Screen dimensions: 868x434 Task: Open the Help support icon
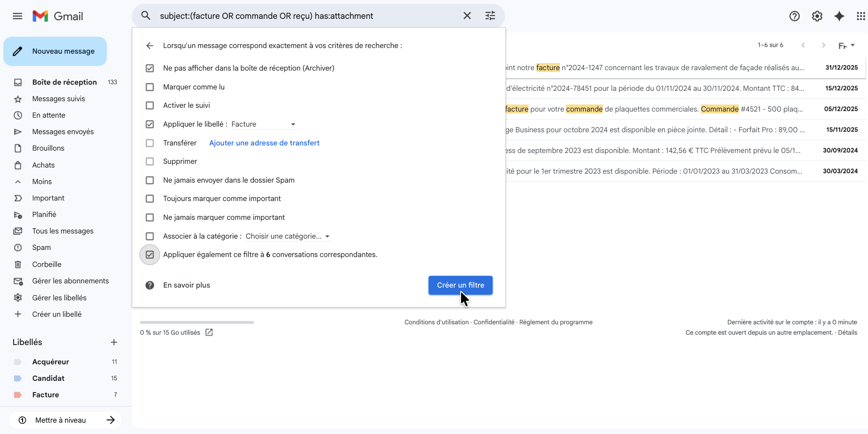pyautogui.click(x=794, y=16)
